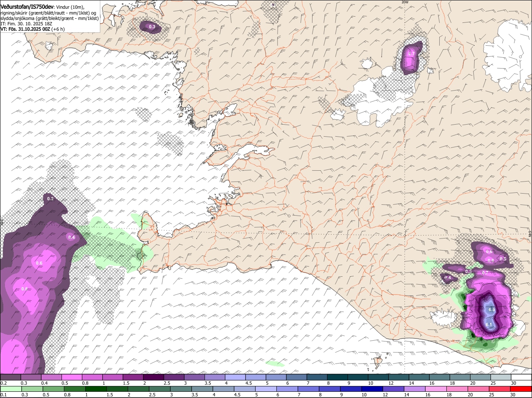Click the 6.1 precipitation label

click(x=489, y=325)
